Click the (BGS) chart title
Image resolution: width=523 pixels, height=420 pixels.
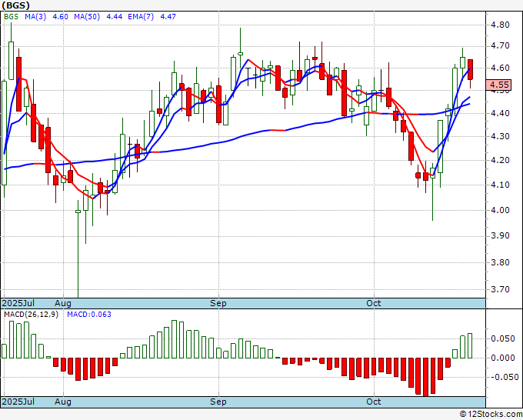click(15, 5)
